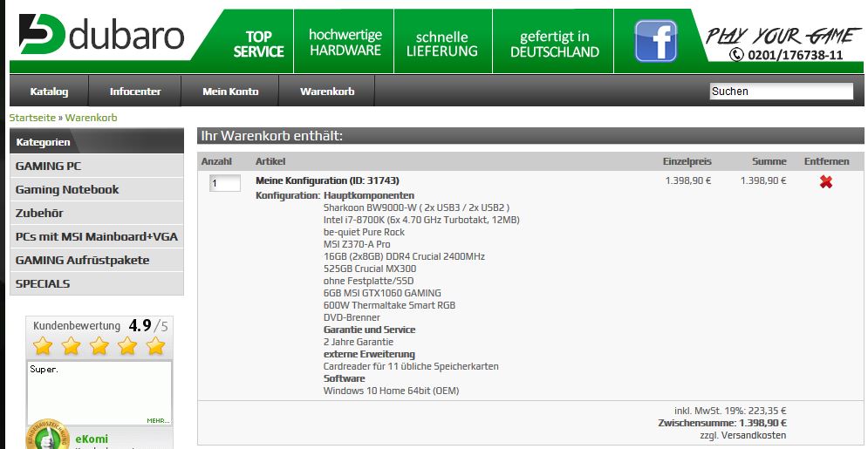Click Meine Konfiguration (ID: 31743) title
This screenshot has width=868, height=449.
[327, 180]
